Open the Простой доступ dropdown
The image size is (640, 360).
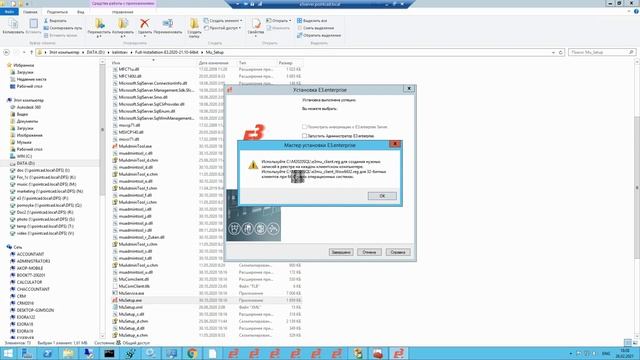point(222,28)
